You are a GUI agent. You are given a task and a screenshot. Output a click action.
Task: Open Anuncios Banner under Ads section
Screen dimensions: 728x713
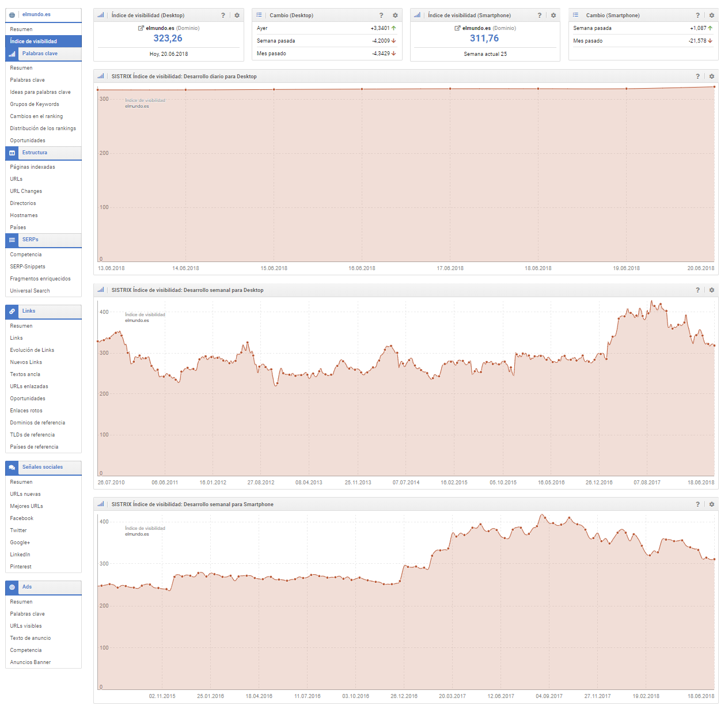30,662
